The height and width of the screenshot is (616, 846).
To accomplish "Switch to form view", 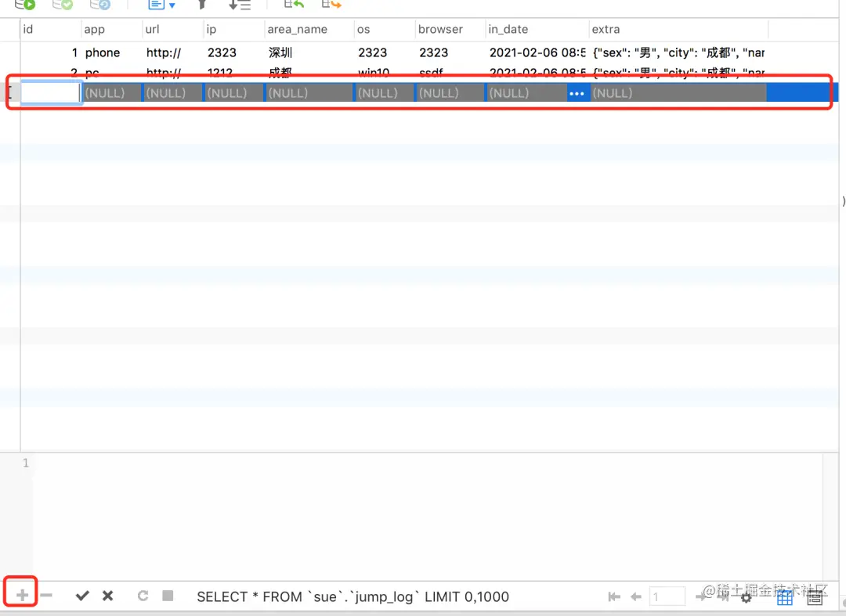I will (x=815, y=597).
